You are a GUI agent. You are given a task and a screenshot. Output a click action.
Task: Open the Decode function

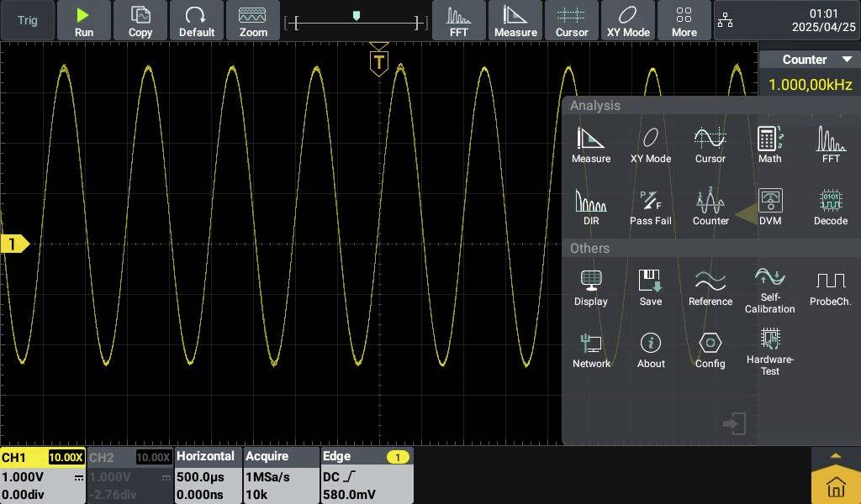[830, 207]
